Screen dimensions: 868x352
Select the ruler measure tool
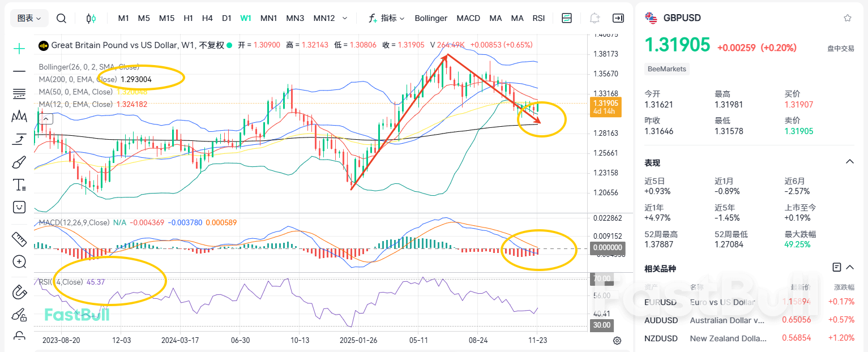coord(19,239)
